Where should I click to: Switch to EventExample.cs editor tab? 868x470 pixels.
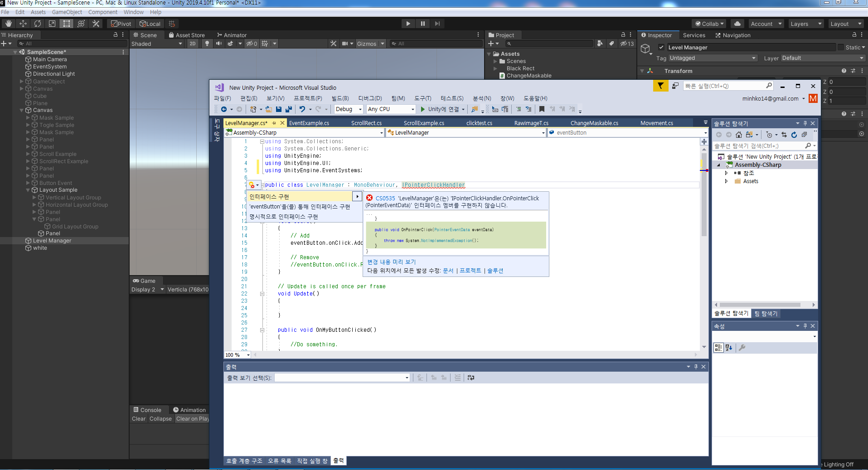pyautogui.click(x=309, y=123)
